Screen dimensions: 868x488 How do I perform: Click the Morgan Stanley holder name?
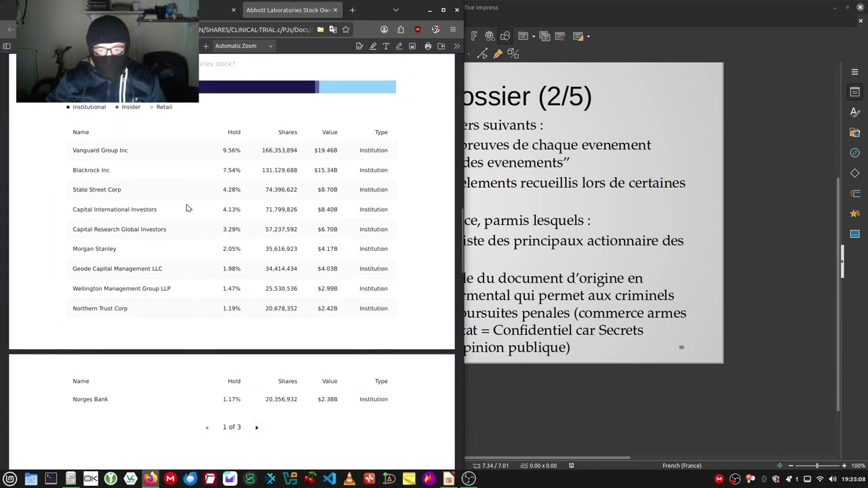pyautogui.click(x=94, y=249)
